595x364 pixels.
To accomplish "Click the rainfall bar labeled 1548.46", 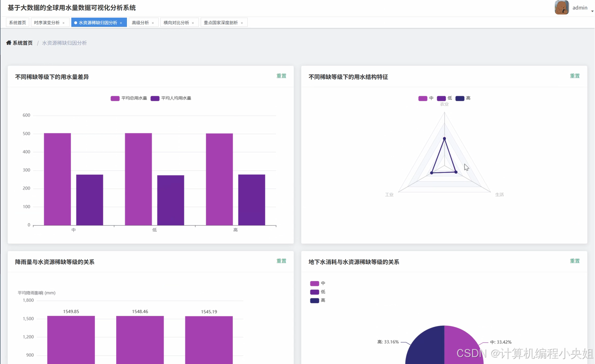I will (x=140, y=340).
